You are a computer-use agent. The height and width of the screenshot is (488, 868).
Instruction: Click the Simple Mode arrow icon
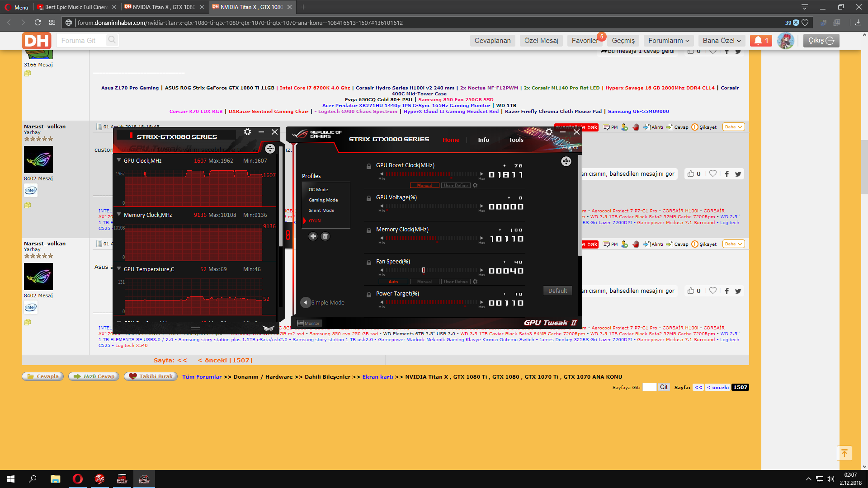pos(306,302)
